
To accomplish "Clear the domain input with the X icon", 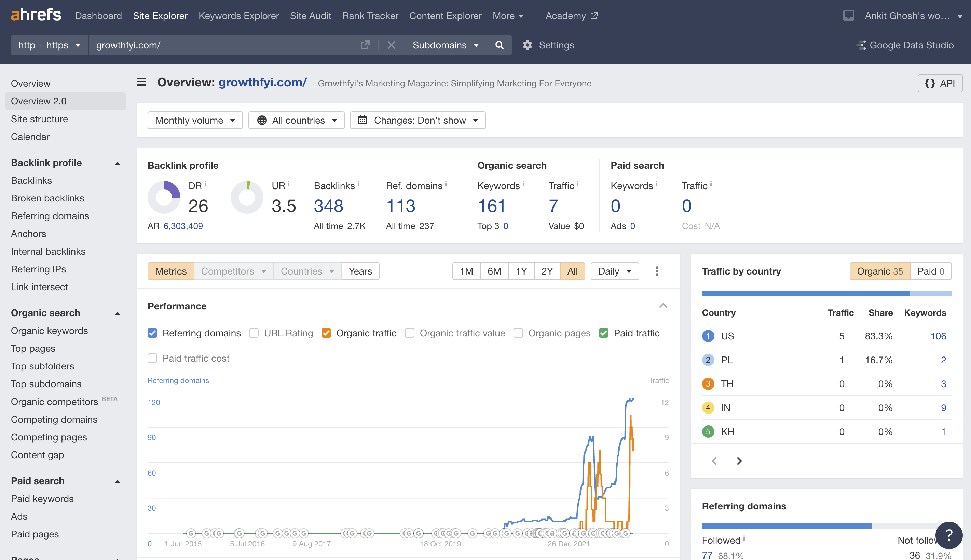I will [x=391, y=45].
